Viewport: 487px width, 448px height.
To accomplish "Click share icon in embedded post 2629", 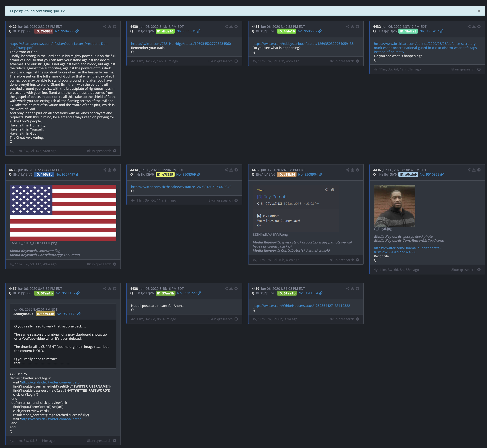I will click(326, 190).
